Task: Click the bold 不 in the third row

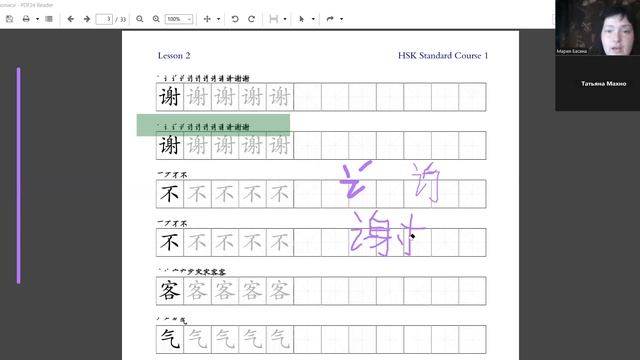Action: (x=170, y=193)
